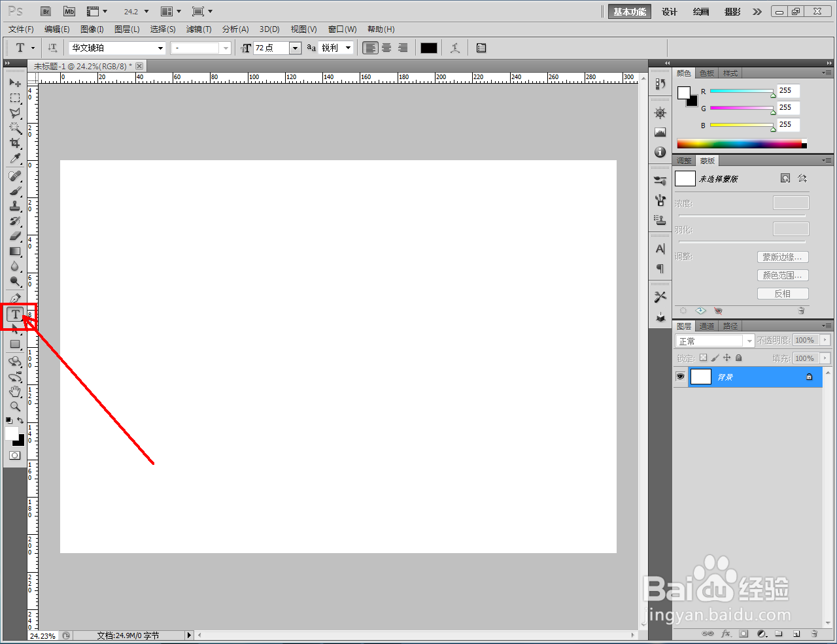Open the Color panel options menu
The image size is (837, 644).
point(827,73)
